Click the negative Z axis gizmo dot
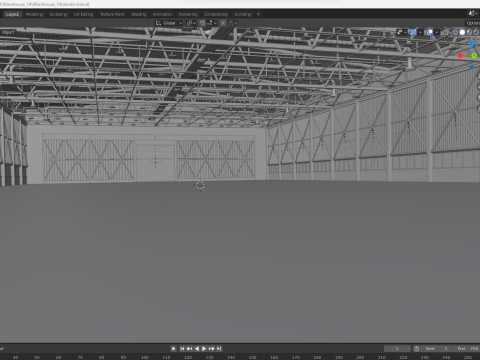The height and width of the screenshot is (360, 480). point(472,67)
